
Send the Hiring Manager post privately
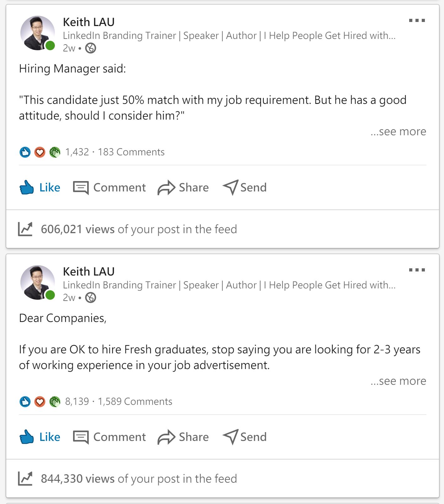(x=245, y=188)
